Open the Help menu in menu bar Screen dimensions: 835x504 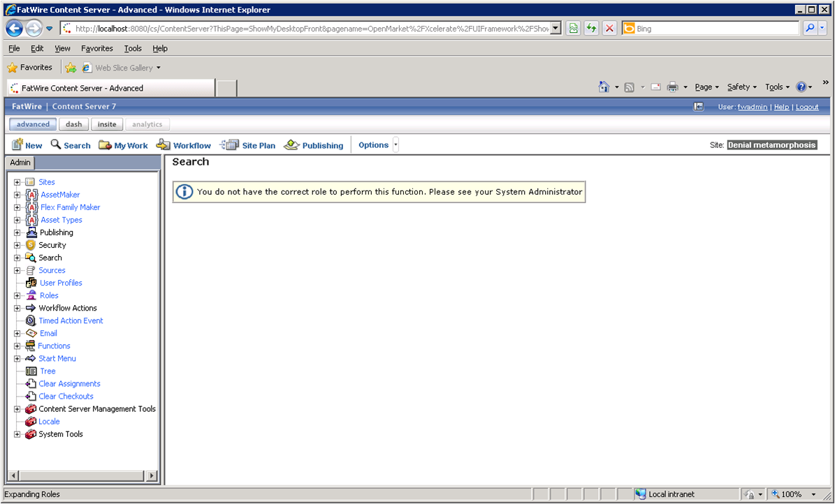click(x=160, y=48)
